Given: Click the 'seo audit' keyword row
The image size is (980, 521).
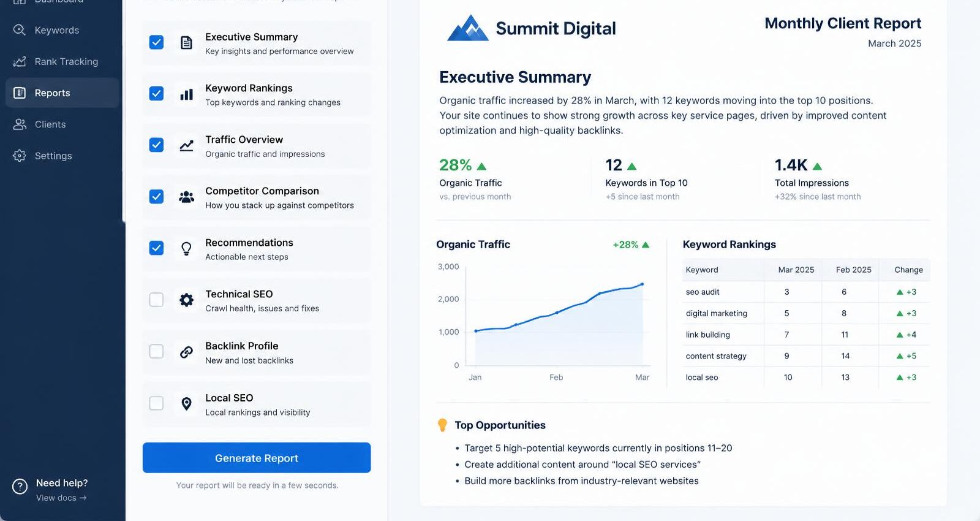Looking at the screenshot, I should pyautogui.click(x=806, y=292).
